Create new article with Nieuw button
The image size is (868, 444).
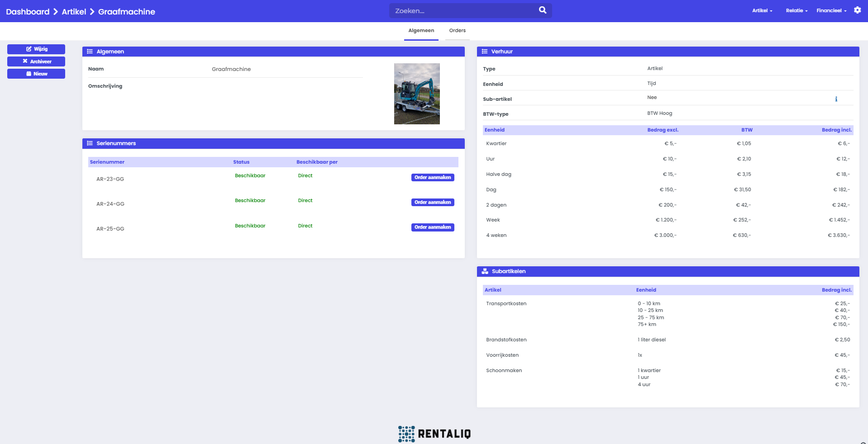pos(36,74)
